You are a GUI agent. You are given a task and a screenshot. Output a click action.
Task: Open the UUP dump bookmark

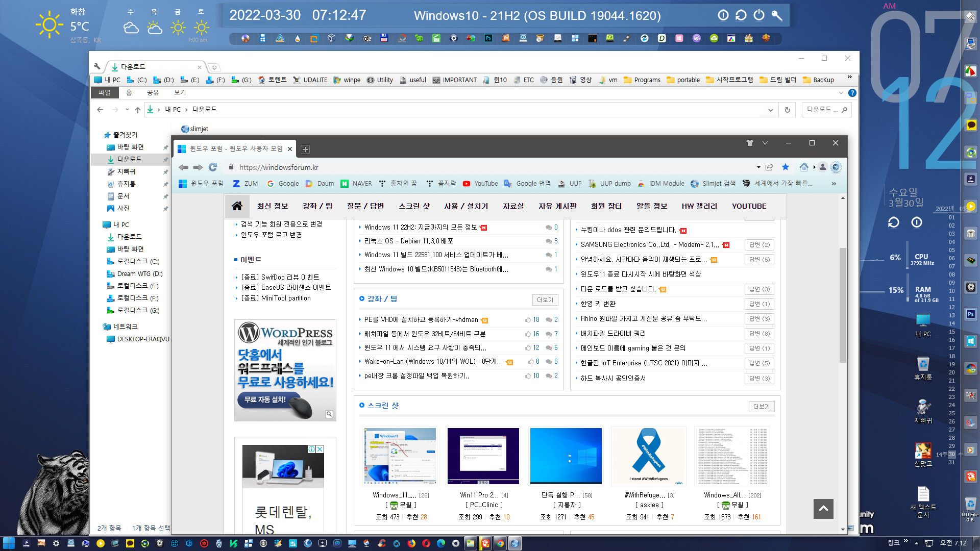[x=609, y=184]
